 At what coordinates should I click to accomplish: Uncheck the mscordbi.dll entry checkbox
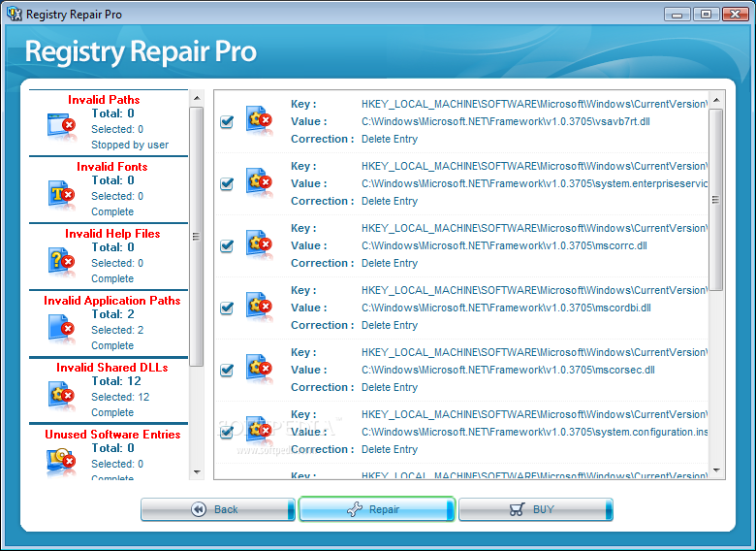tap(227, 308)
